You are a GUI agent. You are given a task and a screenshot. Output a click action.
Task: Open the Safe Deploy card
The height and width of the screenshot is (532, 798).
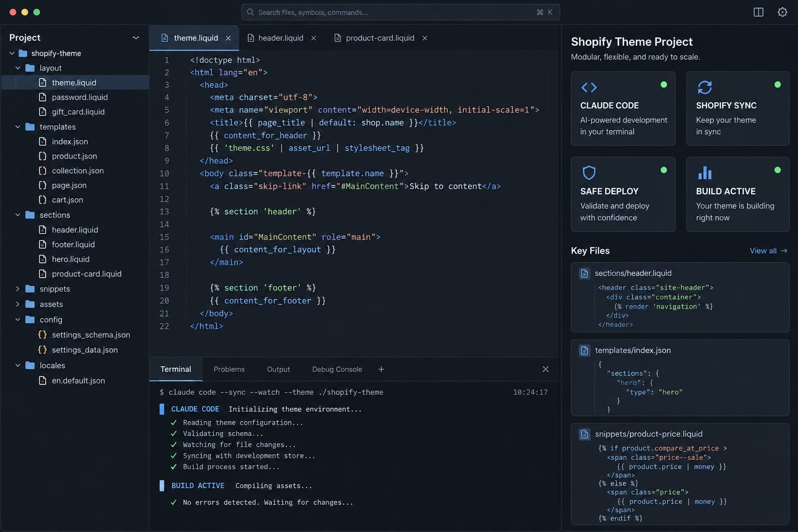click(623, 194)
